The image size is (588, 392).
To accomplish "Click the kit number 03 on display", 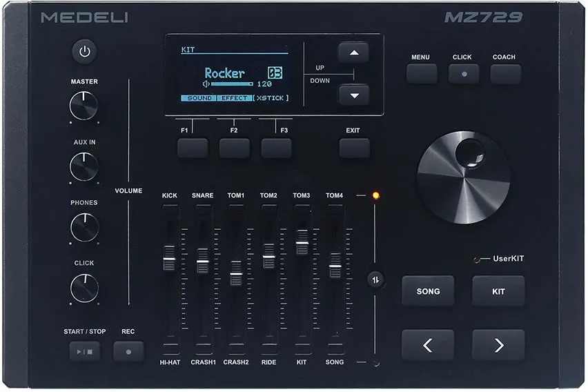I will pos(275,72).
